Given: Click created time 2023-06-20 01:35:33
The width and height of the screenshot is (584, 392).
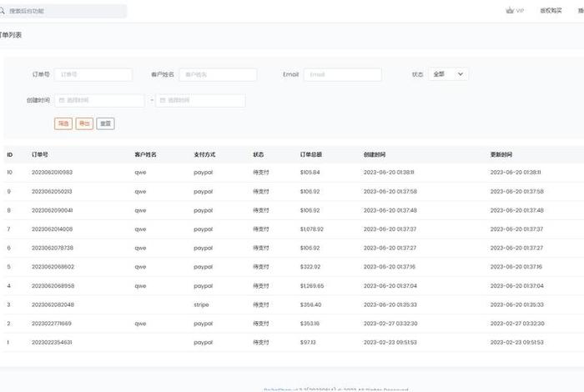Looking at the screenshot, I should tap(390, 304).
